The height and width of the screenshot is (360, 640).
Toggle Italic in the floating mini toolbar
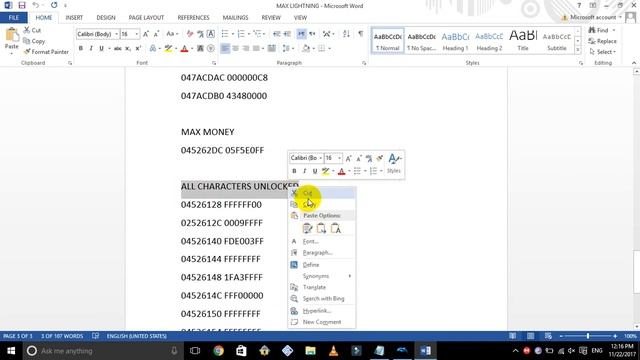click(x=304, y=171)
